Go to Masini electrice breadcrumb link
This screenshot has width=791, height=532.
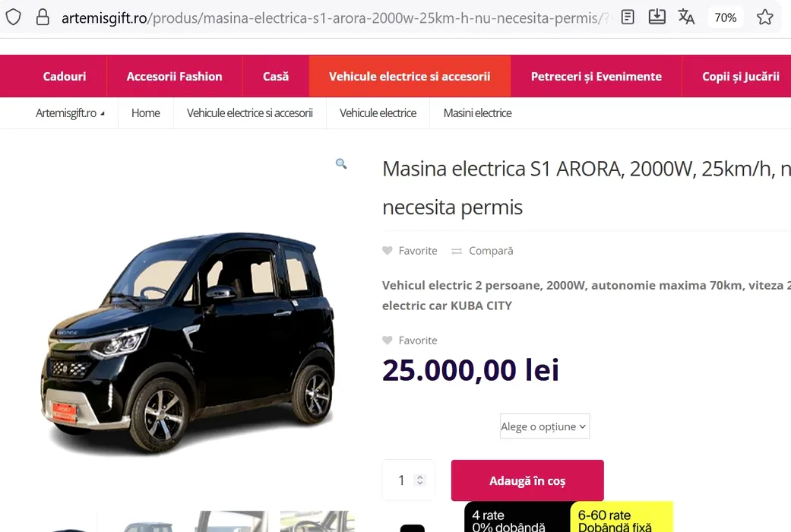(477, 113)
